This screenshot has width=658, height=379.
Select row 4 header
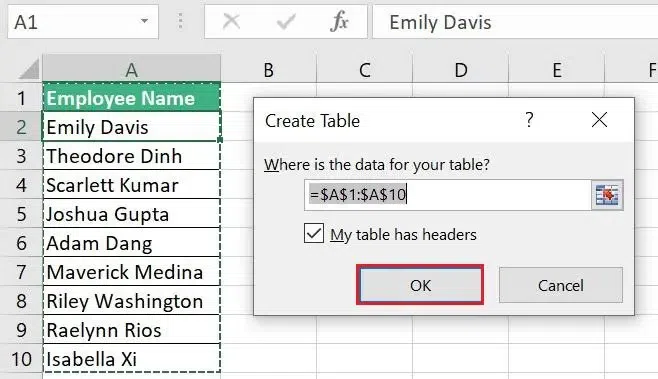click(x=21, y=185)
